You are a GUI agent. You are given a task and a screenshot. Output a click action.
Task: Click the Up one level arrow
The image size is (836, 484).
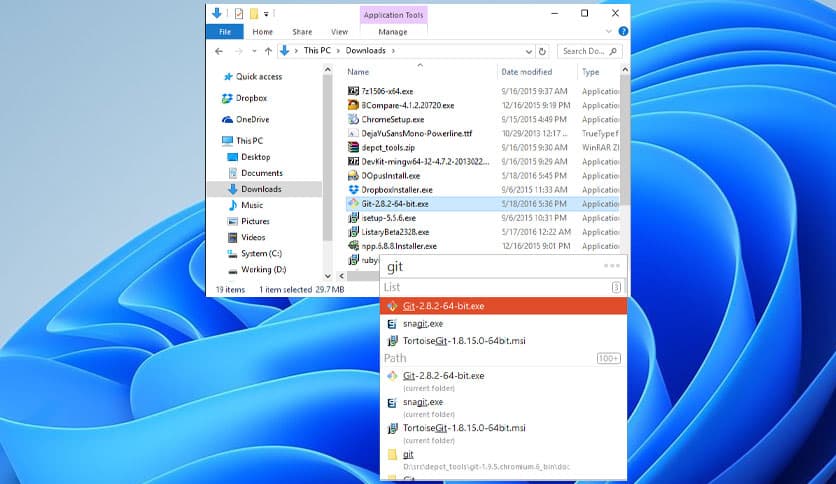click(x=268, y=51)
